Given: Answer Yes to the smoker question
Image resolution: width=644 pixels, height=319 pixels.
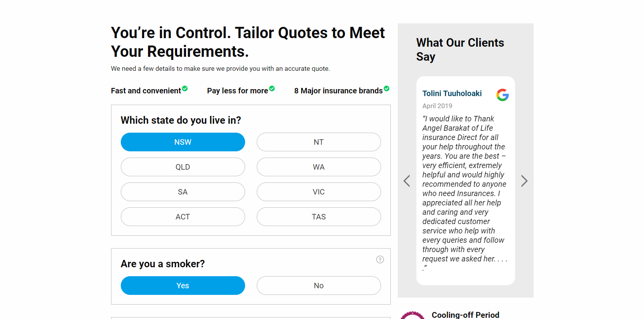Looking at the screenshot, I should [183, 286].
